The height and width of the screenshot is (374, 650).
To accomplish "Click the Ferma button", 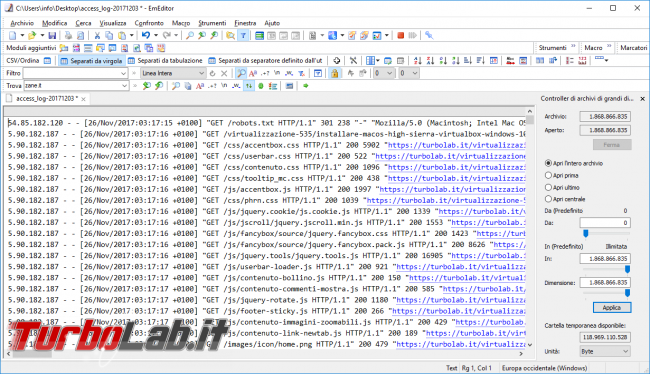I will [x=611, y=145].
